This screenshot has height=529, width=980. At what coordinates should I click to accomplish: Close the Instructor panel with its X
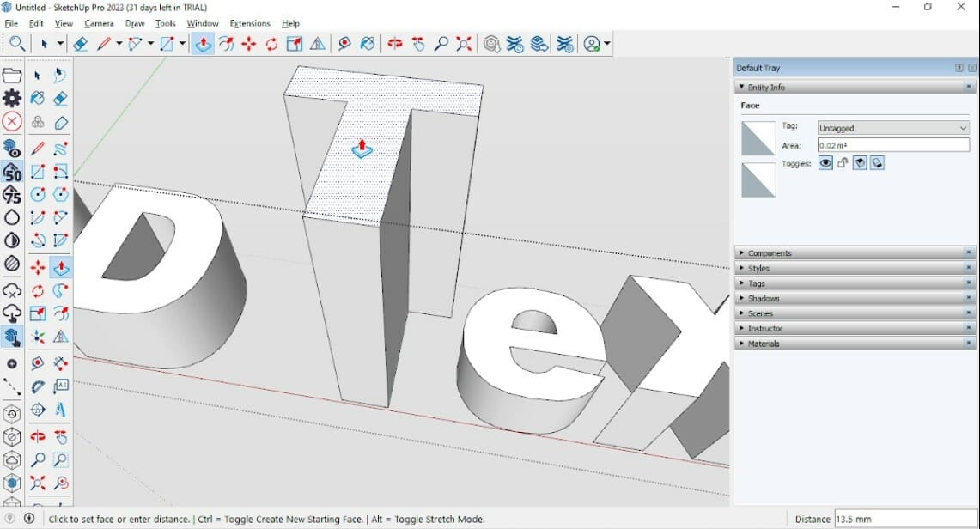(969, 328)
